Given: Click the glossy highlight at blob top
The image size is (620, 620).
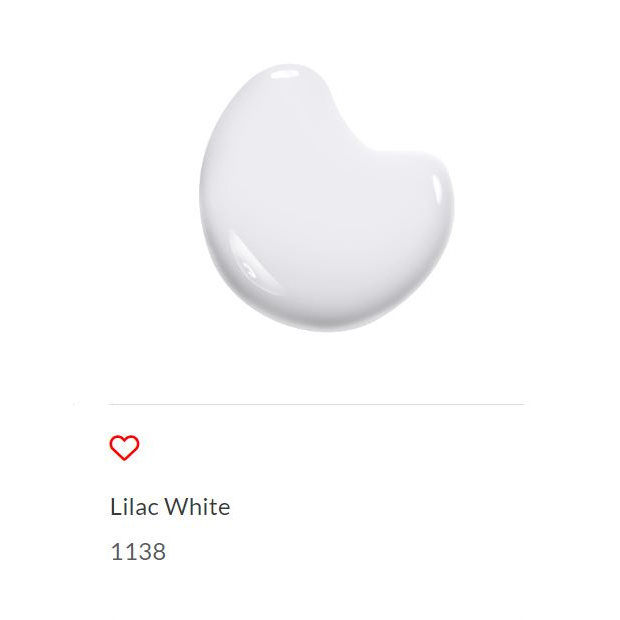Looking at the screenshot, I should pos(285,74).
